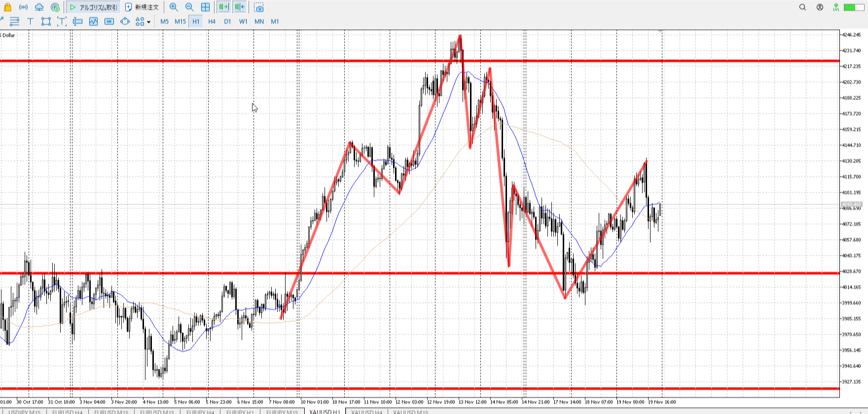Viewport: 868px width, 414px height.
Task: Toggle chart auto-scroll to latest bar
Action: pyautogui.click(x=223, y=7)
